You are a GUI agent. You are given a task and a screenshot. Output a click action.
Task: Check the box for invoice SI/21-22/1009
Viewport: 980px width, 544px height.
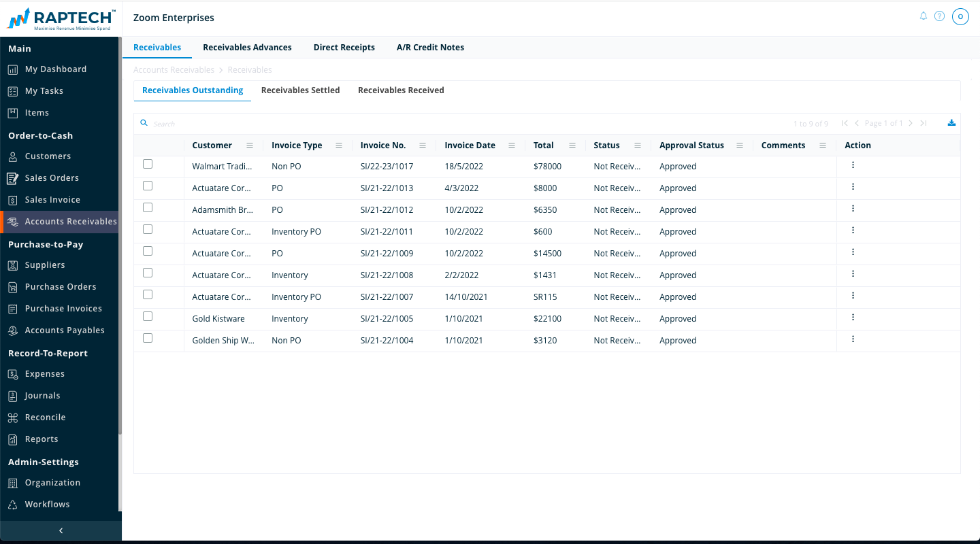point(148,251)
